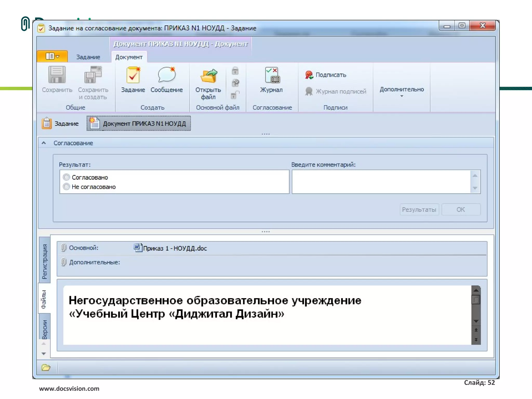Screen dimensions: 532x399
Task: Click the locked padlock icon in Основной файл
Action: pos(235,71)
